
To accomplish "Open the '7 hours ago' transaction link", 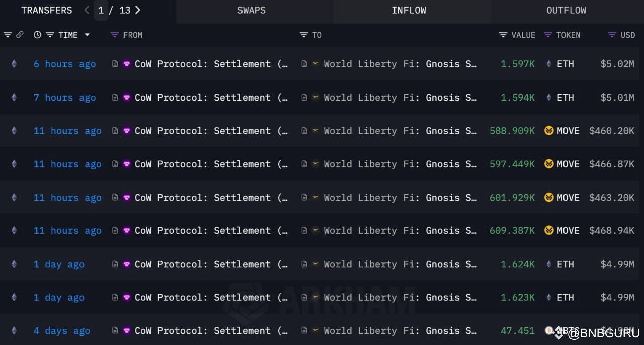I will pos(64,97).
